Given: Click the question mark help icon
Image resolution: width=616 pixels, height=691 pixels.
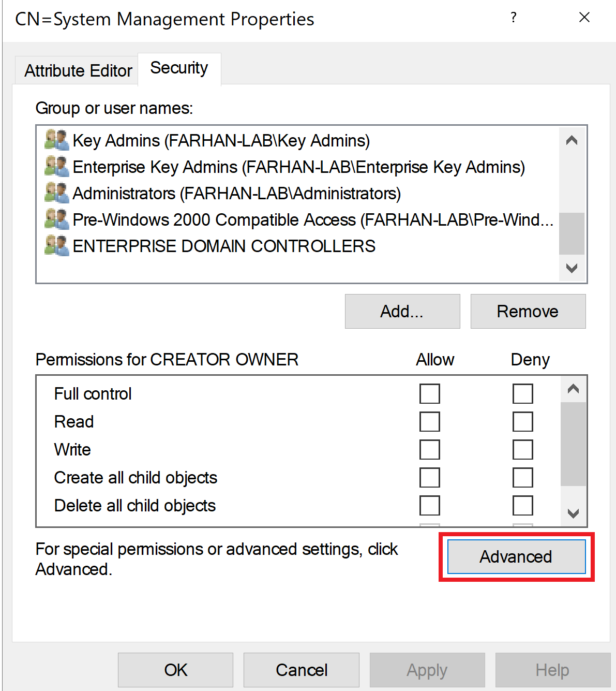Looking at the screenshot, I should pos(513,18).
